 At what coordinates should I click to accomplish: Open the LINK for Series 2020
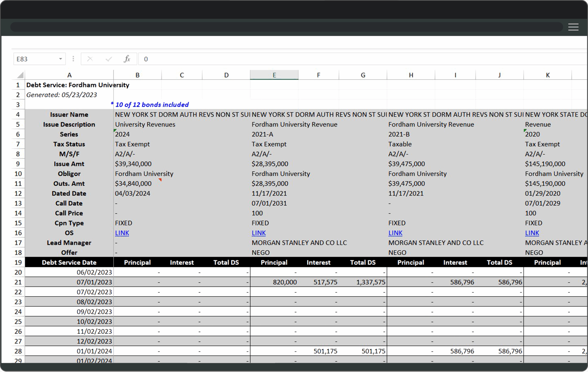[x=532, y=233]
